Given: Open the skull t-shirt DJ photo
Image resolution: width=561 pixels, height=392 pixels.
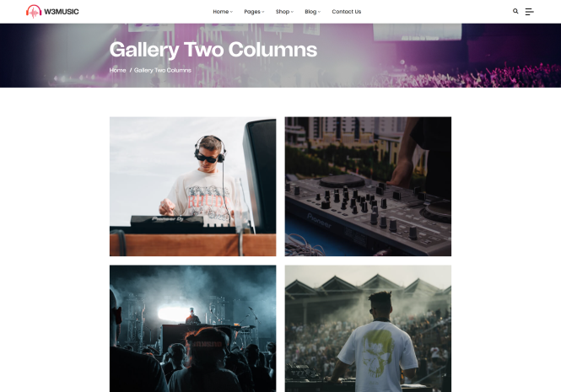Looking at the screenshot, I should click(368, 328).
